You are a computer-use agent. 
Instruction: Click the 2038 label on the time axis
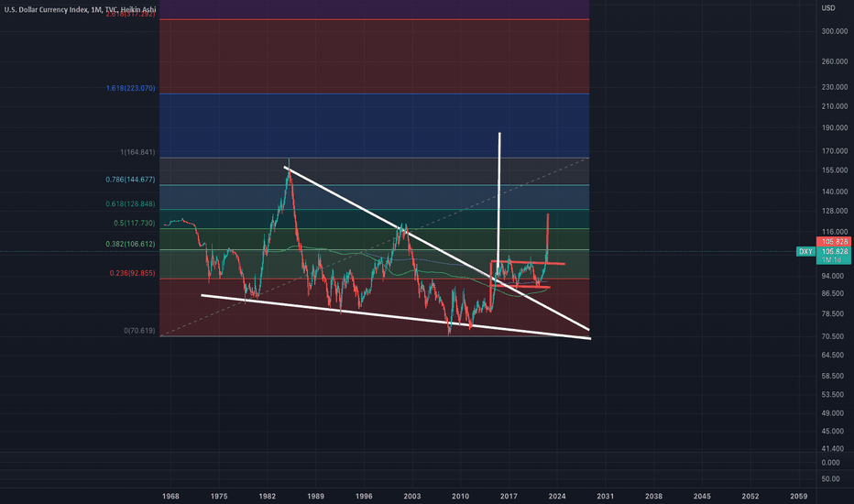[x=653, y=497]
